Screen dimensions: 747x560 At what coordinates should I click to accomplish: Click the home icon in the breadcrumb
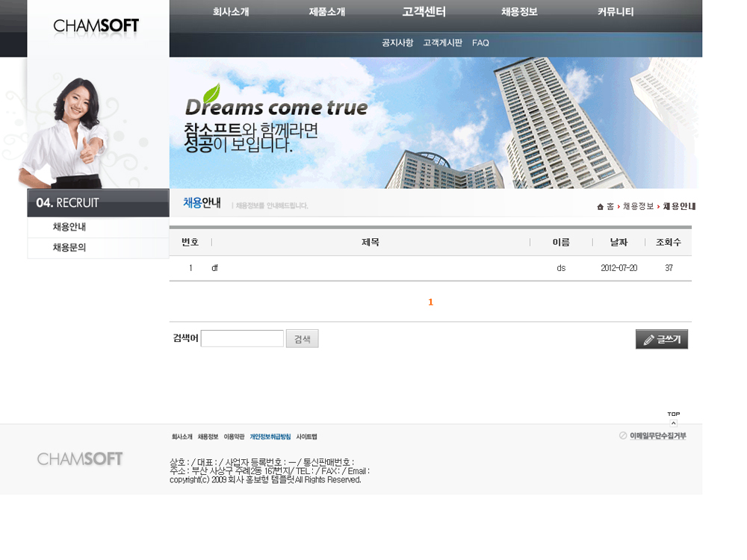pyautogui.click(x=600, y=207)
